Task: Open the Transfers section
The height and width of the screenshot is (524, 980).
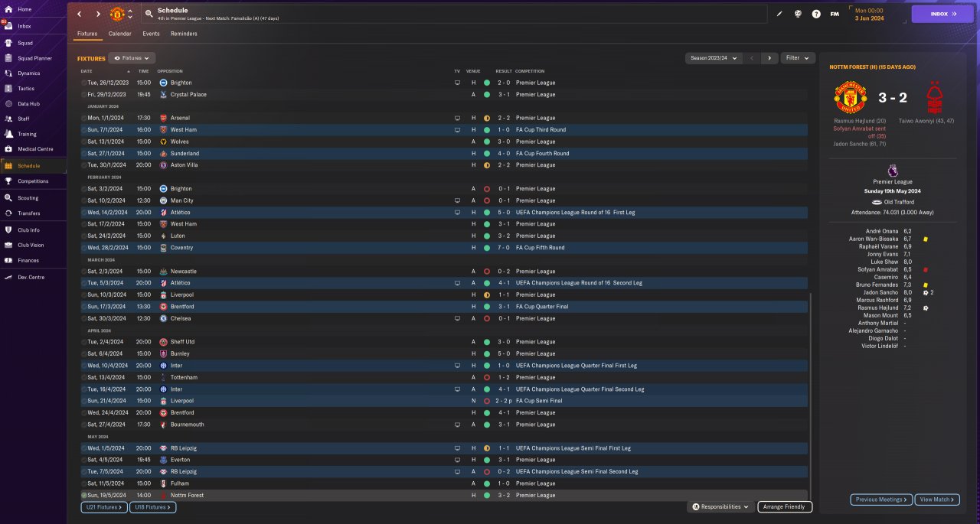Action: [x=33, y=213]
